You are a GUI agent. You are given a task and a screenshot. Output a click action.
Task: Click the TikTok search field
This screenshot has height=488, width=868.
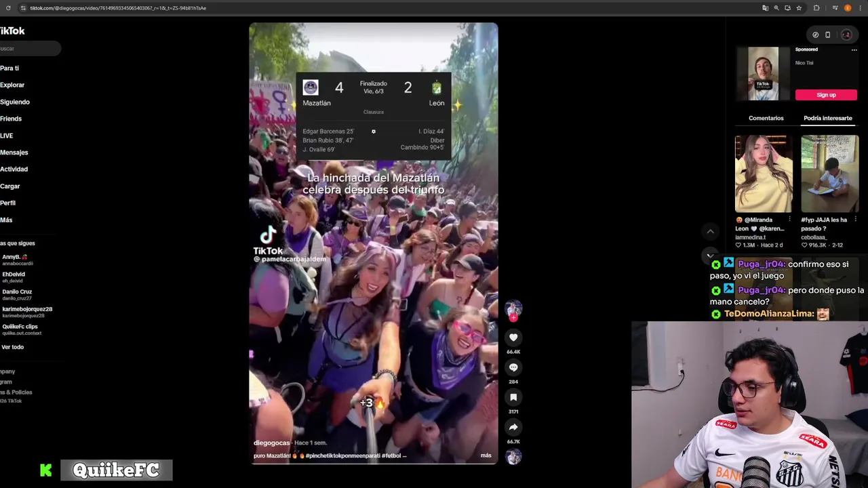tap(30, 49)
